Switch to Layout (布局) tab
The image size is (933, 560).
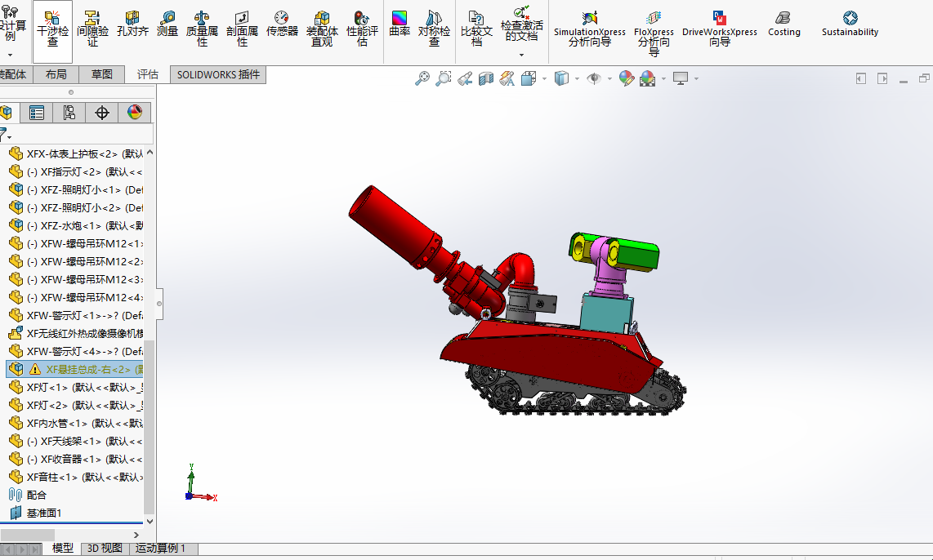[56, 74]
